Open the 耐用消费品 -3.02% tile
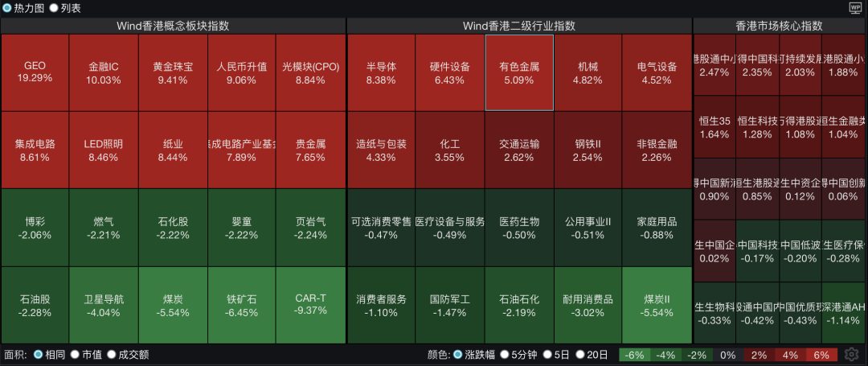Viewport: 868px width, 366px height. coord(588,305)
